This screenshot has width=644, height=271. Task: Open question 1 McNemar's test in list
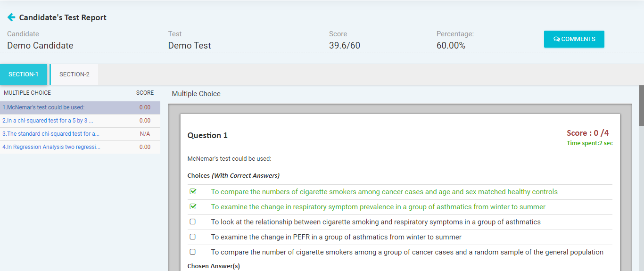tap(80, 107)
